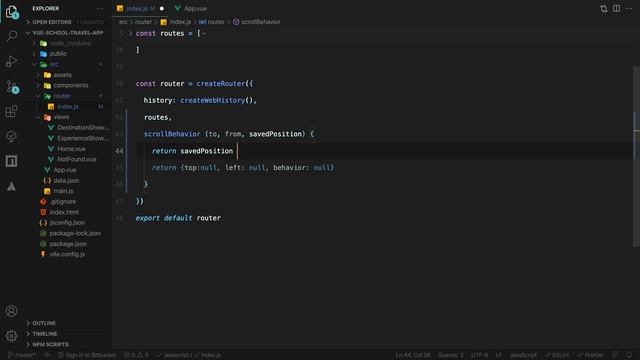Open NotFound.vue file
The height and width of the screenshot is (360, 640).
point(76,159)
